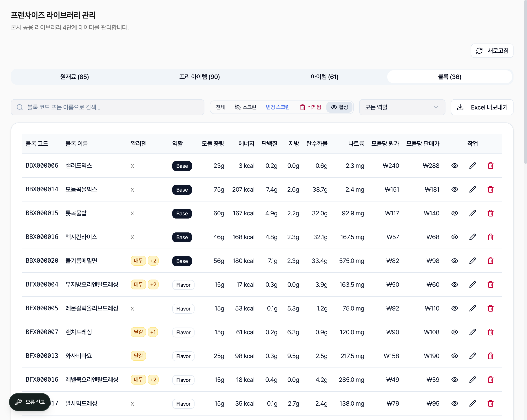Toggle visibility eye for BBX000006 샐러드믹스

tap(454, 166)
